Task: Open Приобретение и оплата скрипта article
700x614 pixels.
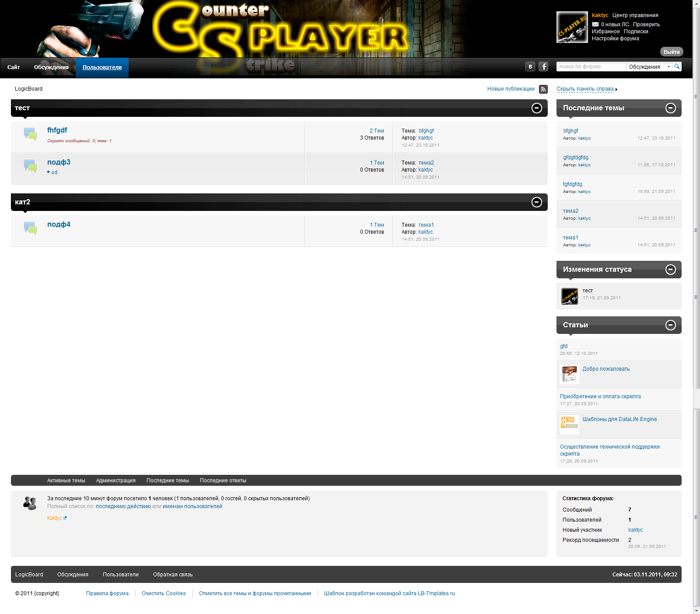Action: [x=600, y=396]
